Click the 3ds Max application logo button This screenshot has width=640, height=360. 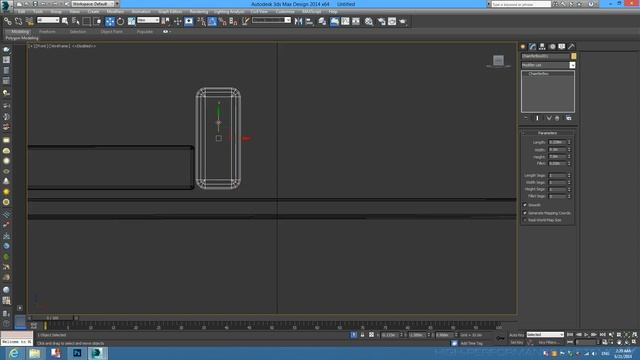(6, 5)
